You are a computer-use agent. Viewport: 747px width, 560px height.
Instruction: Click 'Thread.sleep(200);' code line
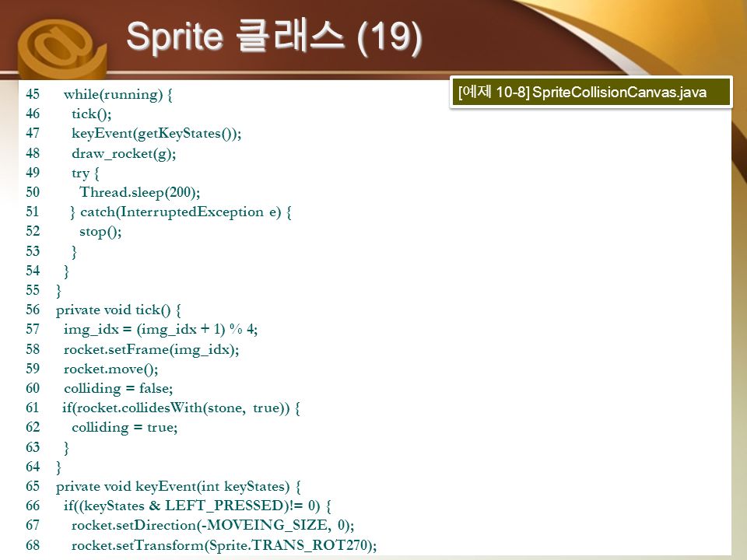tap(139, 192)
